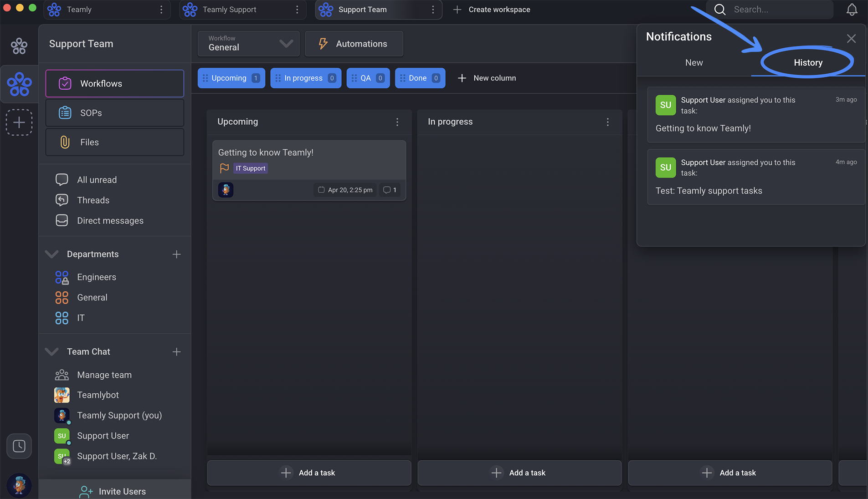This screenshot has width=868, height=499.
Task: Collapse the Departments section
Action: [52, 254]
